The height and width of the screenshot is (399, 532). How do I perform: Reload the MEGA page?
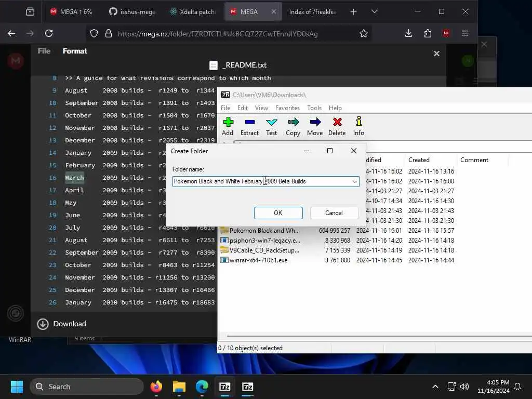(x=49, y=33)
